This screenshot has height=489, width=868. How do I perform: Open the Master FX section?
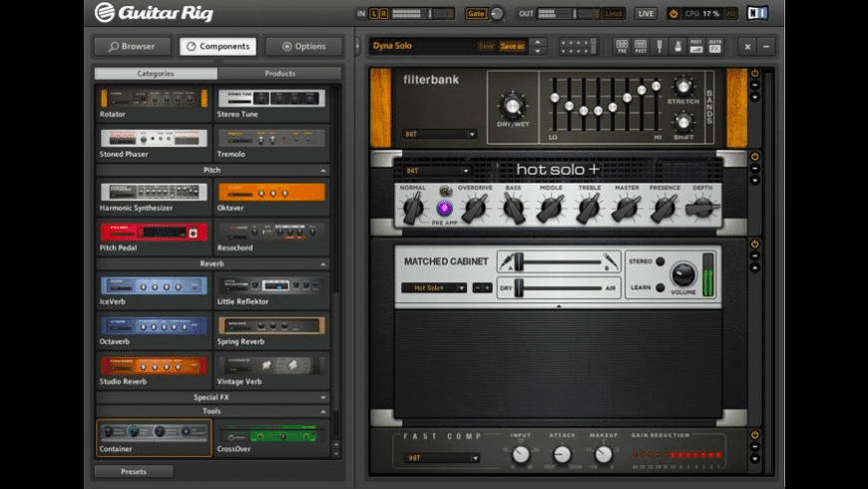[715, 46]
